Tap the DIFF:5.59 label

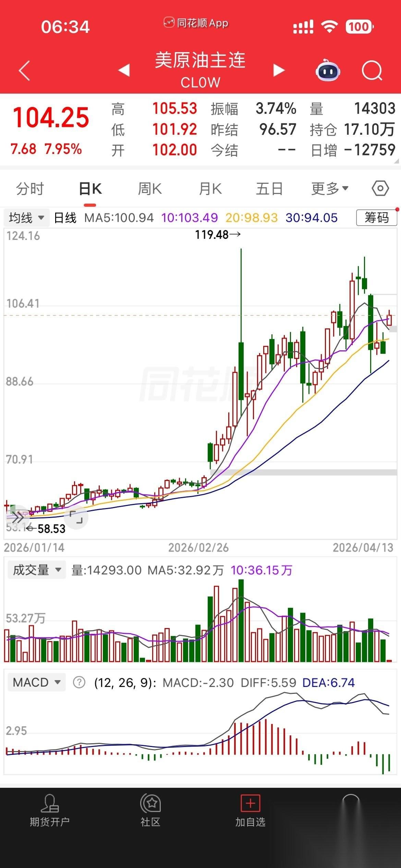268,683
